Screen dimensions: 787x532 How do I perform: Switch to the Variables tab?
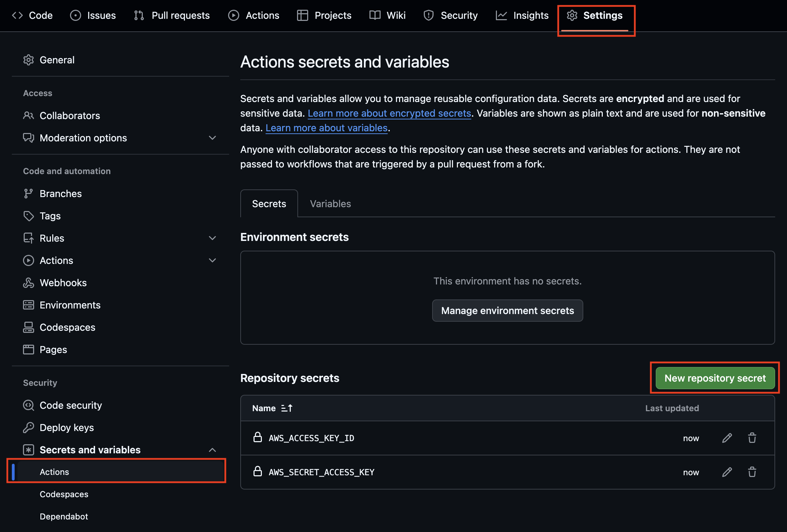tap(330, 204)
